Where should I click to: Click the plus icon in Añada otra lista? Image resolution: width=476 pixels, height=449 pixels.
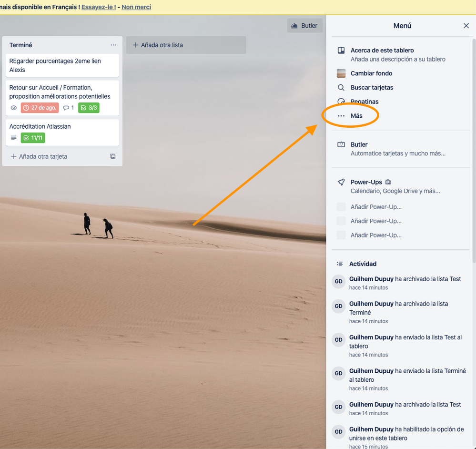(x=135, y=45)
